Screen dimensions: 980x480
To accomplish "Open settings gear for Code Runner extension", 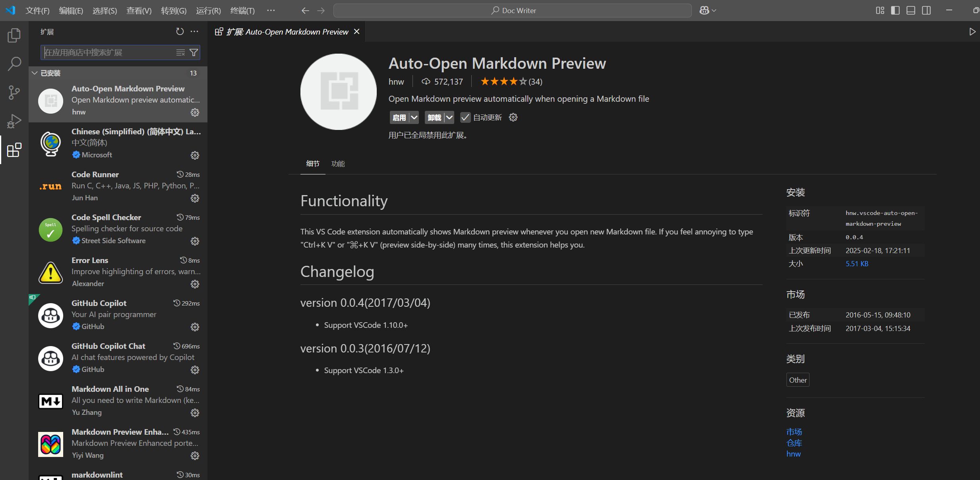I will click(195, 198).
